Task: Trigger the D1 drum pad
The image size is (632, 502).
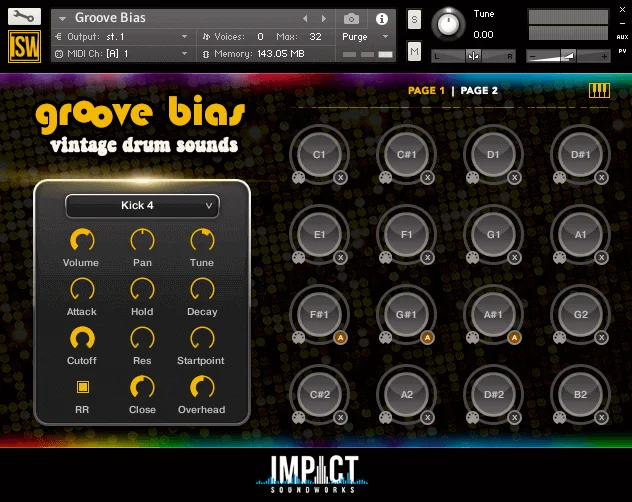Action: point(493,154)
